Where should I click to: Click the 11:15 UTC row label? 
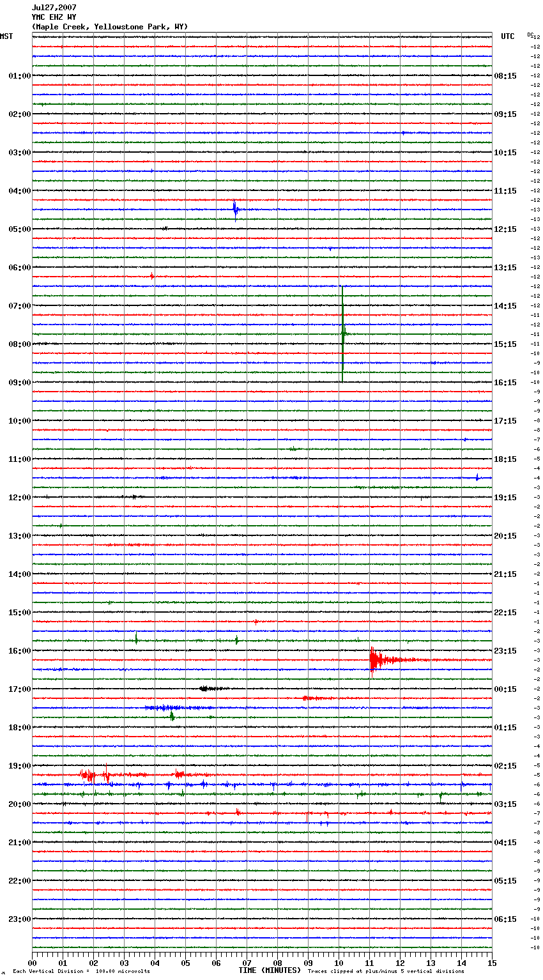point(505,191)
